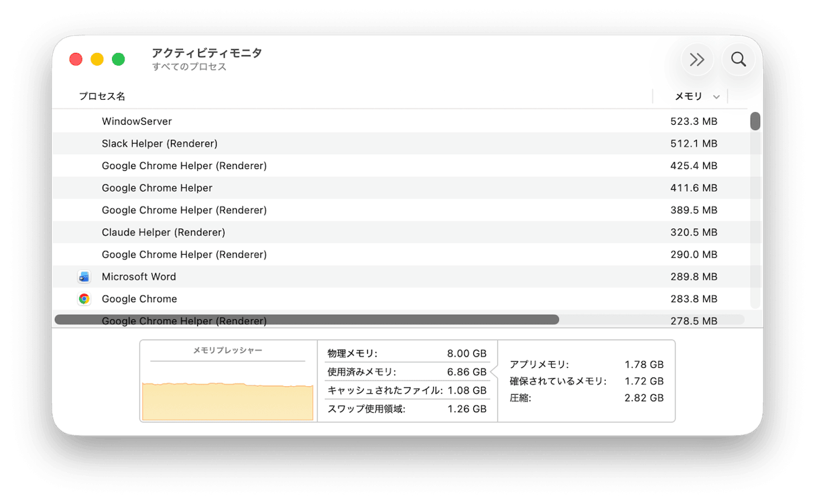Image resolution: width=815 pixels, height=504 pixels.
Task: Click the 圧縮 2.82 GB entry
Action: [586, 398]
